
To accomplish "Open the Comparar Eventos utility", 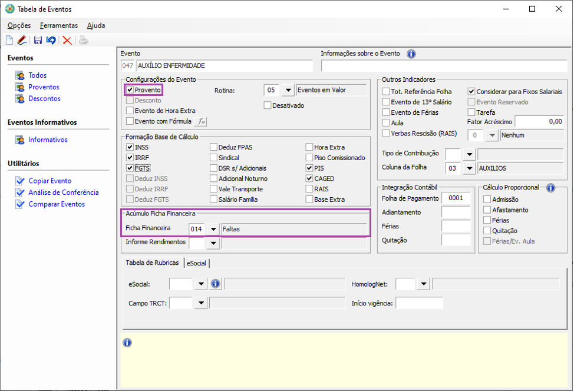I will 57,204.
